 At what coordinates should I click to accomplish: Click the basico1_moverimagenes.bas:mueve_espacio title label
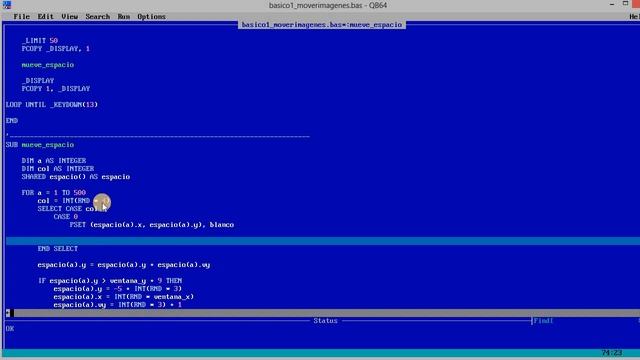(x=322, y=25)
